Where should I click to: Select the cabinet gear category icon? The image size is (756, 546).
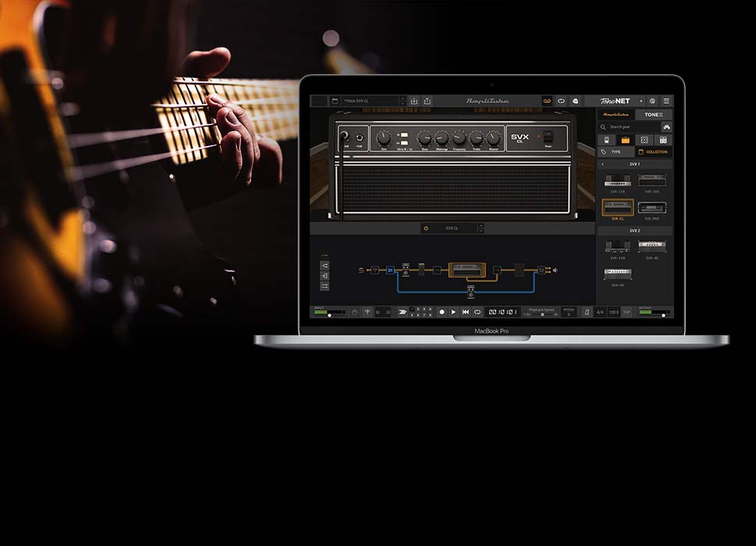click(645, 140)
